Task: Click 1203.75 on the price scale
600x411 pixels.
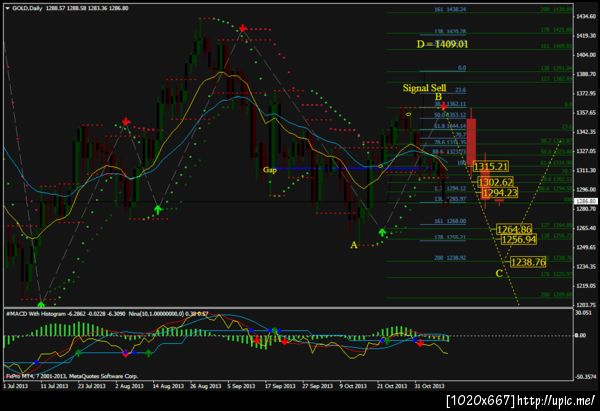Action: point(586,305)
